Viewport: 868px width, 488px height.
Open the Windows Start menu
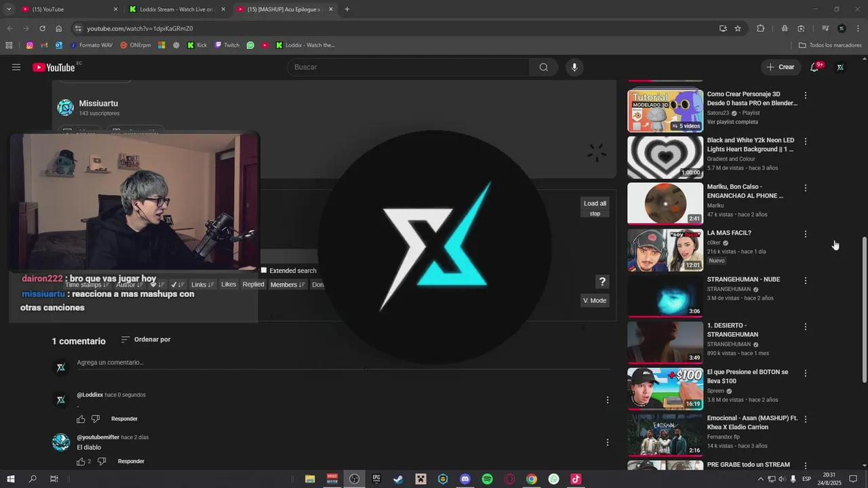coord(10,479)
